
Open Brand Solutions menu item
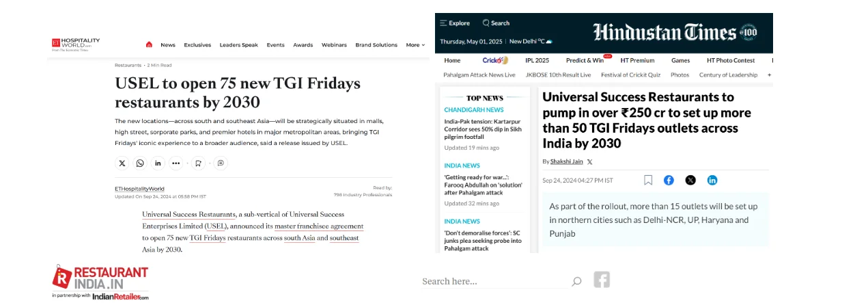pos(376,44)
